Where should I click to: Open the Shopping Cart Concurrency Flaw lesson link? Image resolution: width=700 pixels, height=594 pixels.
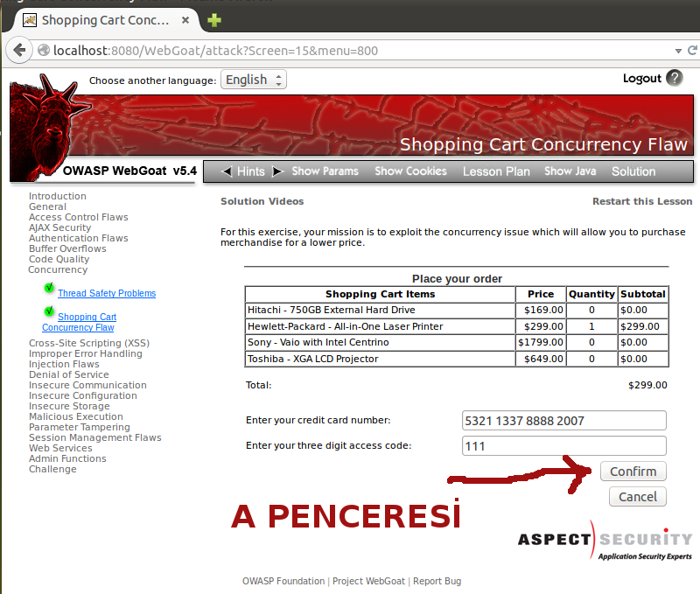(x=80, y=322)
